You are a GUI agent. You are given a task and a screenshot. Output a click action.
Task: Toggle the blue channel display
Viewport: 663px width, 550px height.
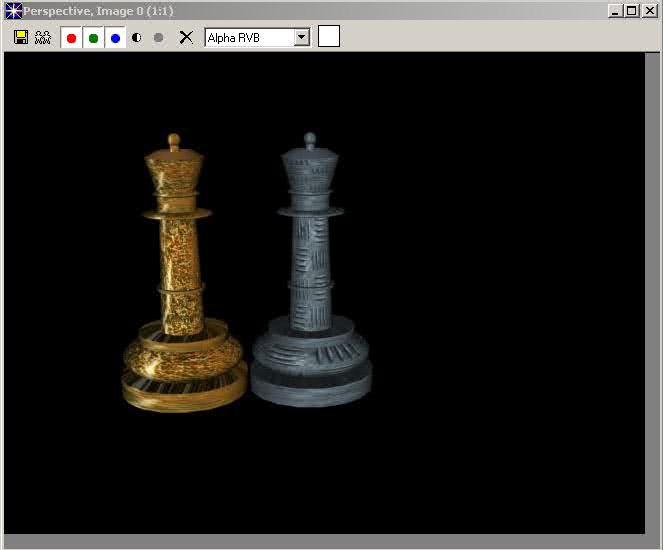(115, 38)
